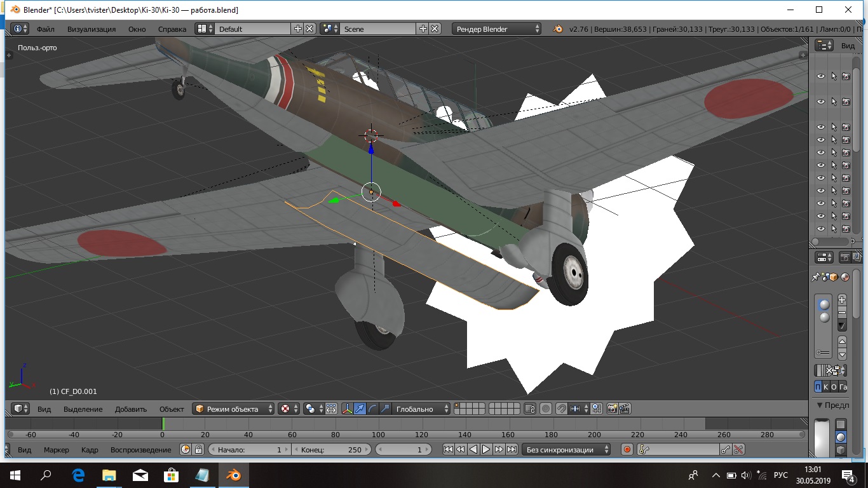The height and width of the screenshot is (488, 868).
Task: Open the 'Глобально' orientation dropdown
Action: click(x=421, y=409)
